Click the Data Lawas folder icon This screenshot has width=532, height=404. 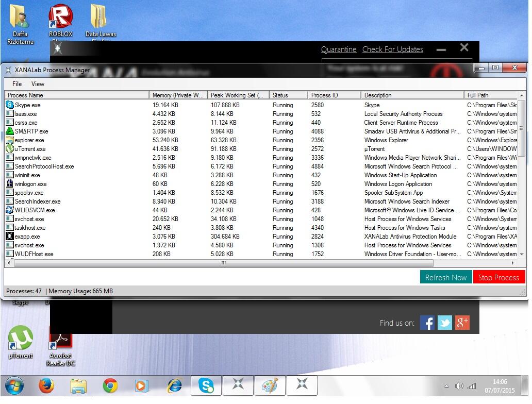[x=101, y=21]
